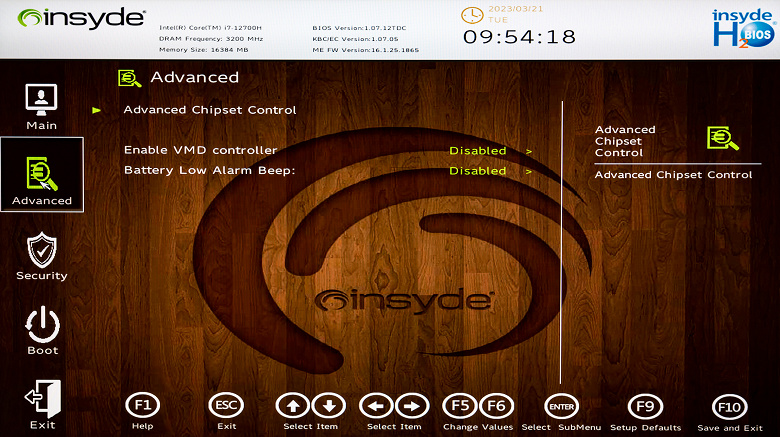Screen dimensions: 780x437
Task: Click F9 Setup Defaults icon
Action: (645, 407)
